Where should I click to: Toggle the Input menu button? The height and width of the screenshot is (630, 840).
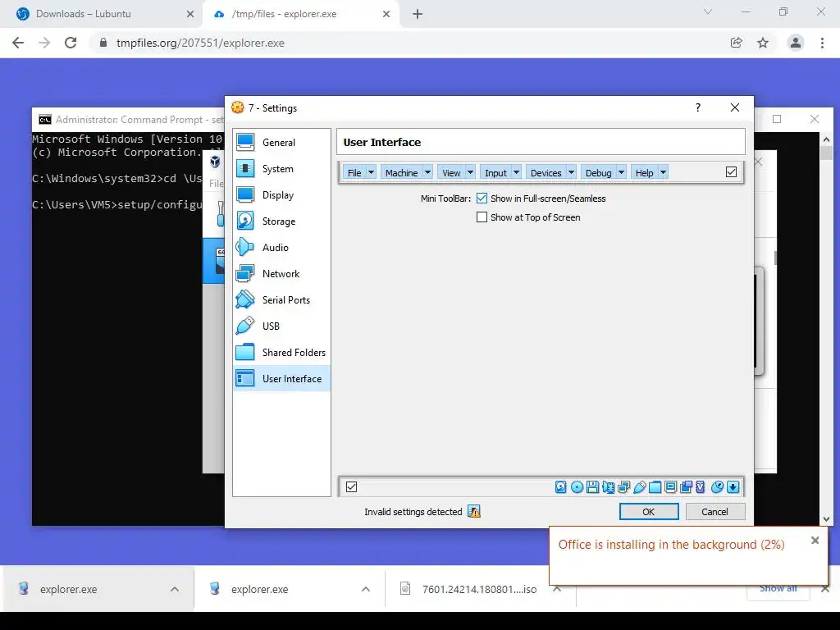495,172
